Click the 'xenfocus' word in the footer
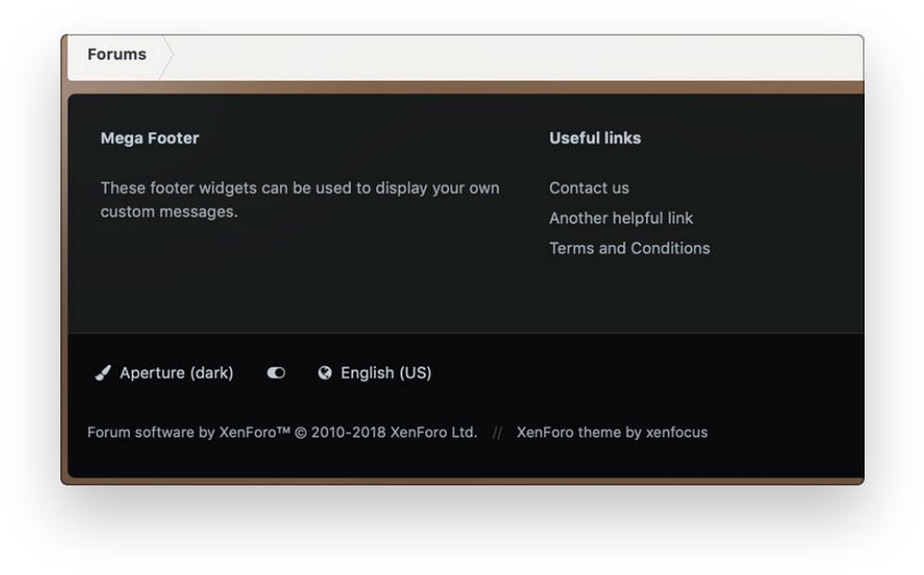Viewport: 924px width, 575px height. (x=677, y=433)
